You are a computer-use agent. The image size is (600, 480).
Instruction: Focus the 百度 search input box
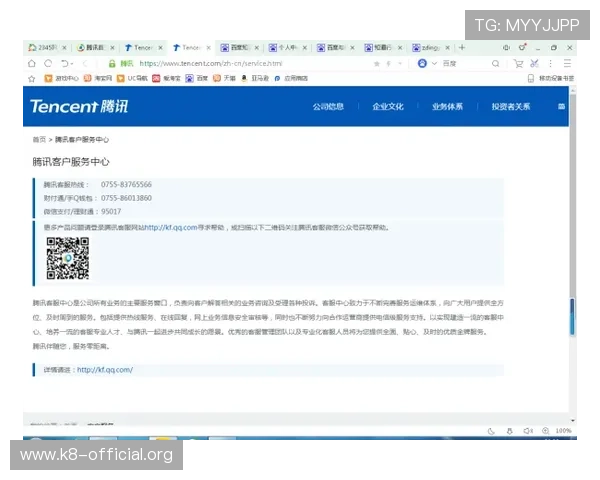pos(465,64)
